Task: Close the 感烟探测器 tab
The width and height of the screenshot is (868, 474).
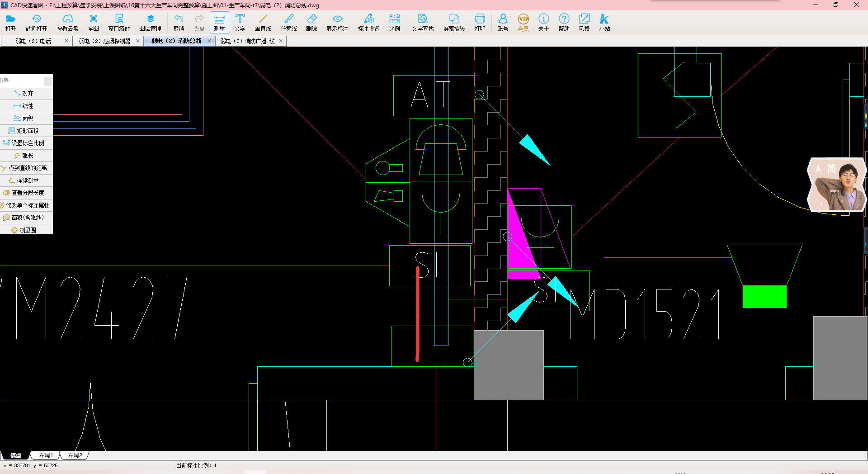Action: tap(138, 41)
